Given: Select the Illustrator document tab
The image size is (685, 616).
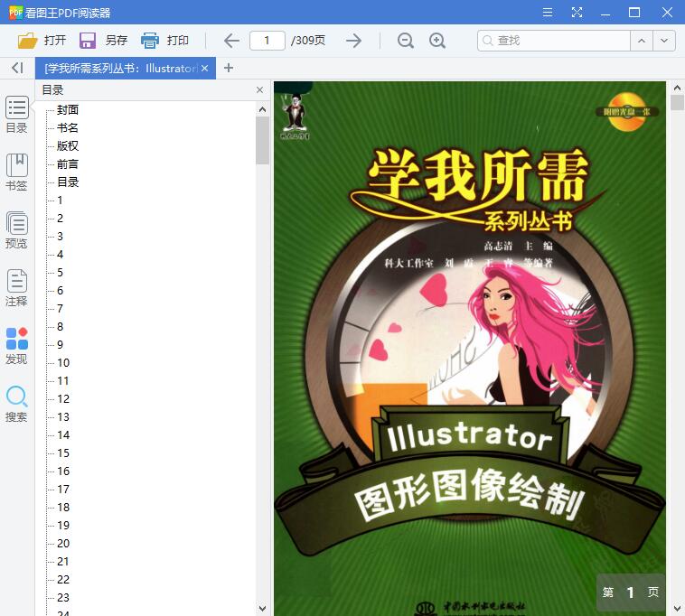Looking at the screenshot, I should [x=126, y=68].
